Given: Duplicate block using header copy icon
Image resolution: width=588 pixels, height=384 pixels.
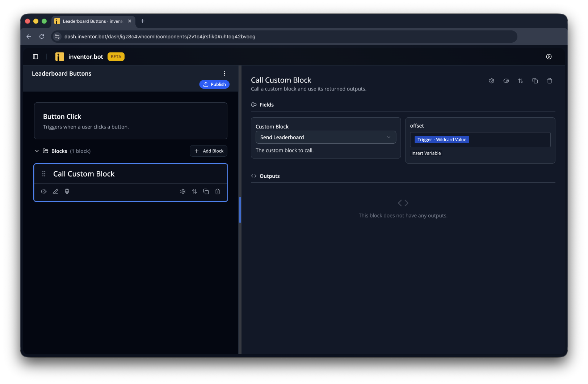Looking at the screenshot, I should tap(535, 81).
